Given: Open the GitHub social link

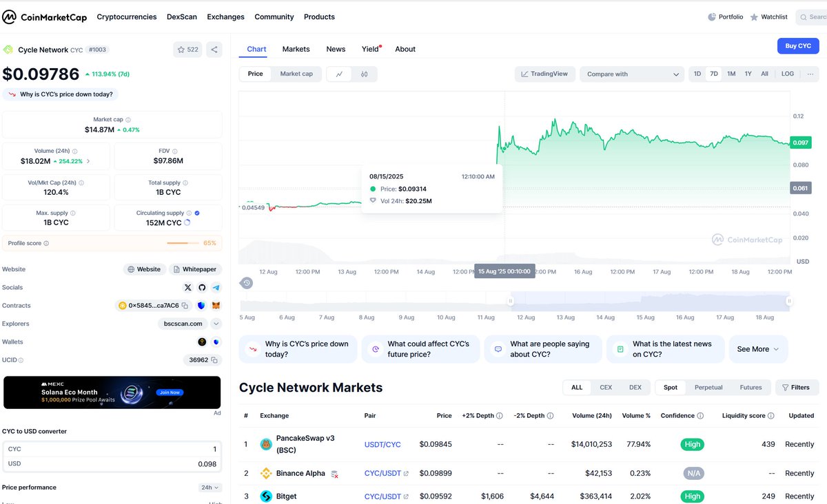Looking at the screenshot, I should coord(202,287).
